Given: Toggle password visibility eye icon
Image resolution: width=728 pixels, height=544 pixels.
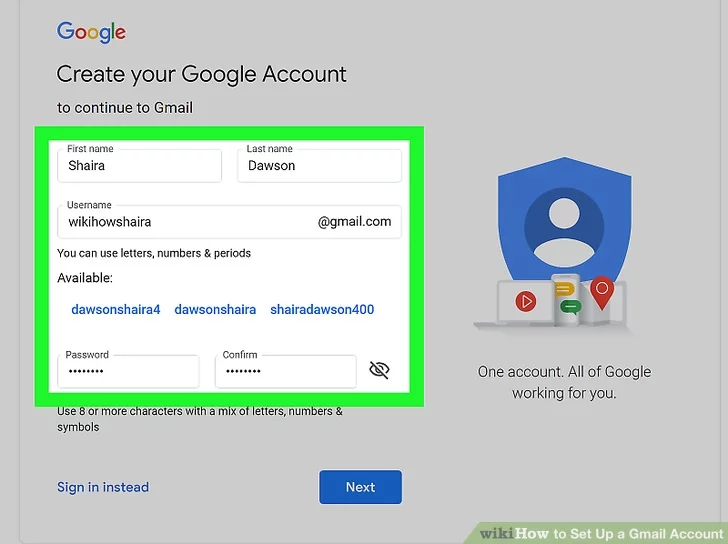Looking at the screenshot, I should pos(379,370).
